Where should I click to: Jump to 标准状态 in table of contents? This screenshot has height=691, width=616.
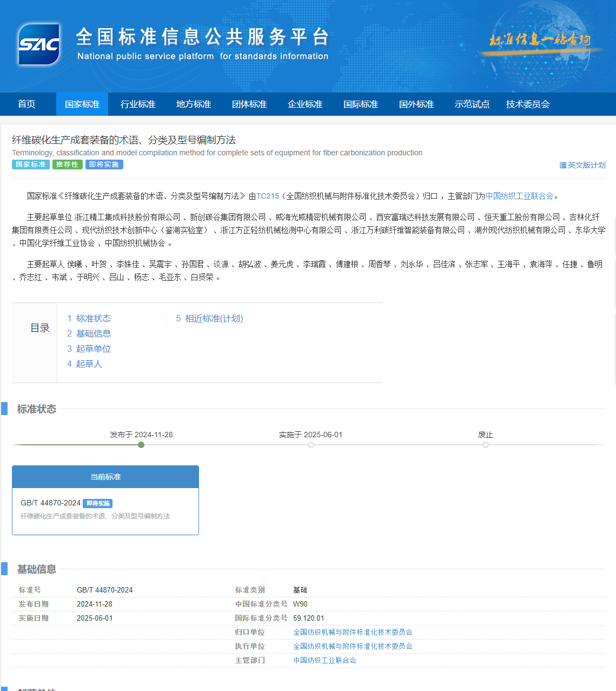93,319
